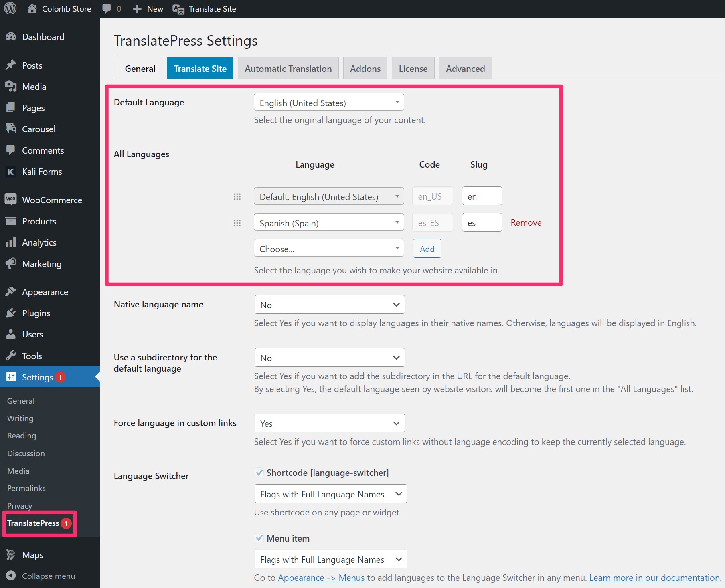Click the Comments sidebar icon
Image resolution: width=725 pixels, height=588 pixels.
11,150
